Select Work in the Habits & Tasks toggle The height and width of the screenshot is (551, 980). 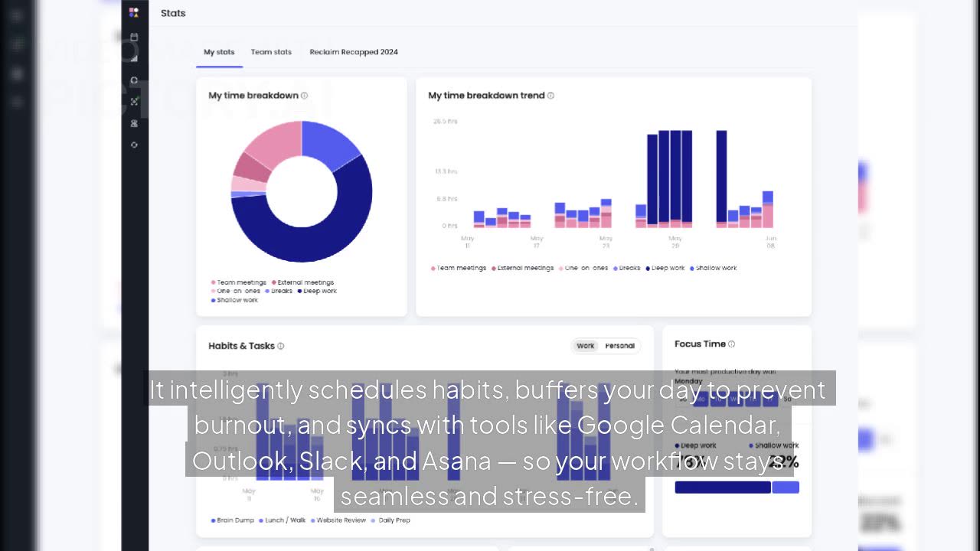point(586,346)
